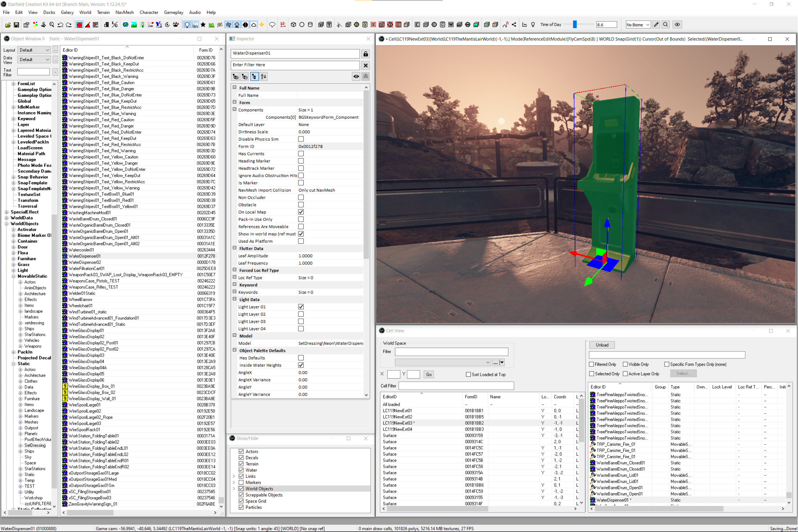
Task: Save the plugin file
Action: (16, 24)
